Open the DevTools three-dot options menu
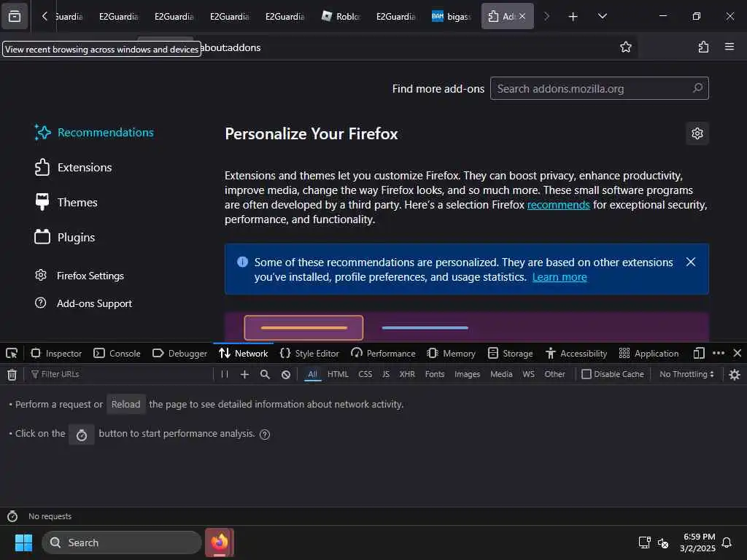The image size is (747, 560). (719, 354)
